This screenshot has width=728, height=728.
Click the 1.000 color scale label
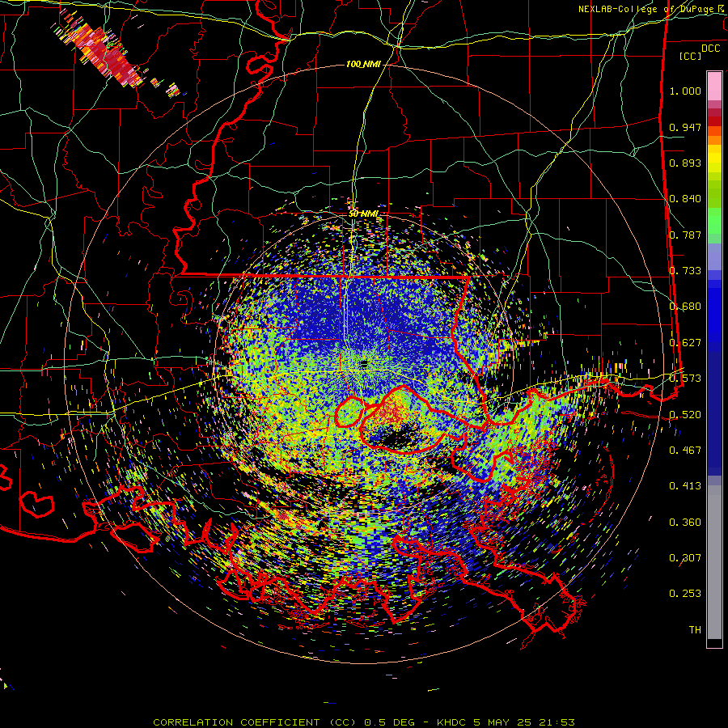(x=685, y=91)
